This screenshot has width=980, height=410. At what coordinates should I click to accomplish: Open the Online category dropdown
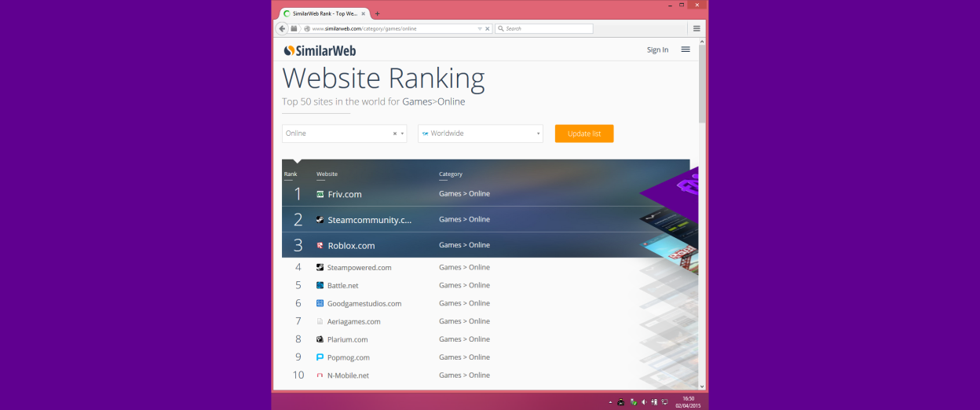[x=403, y=134]
